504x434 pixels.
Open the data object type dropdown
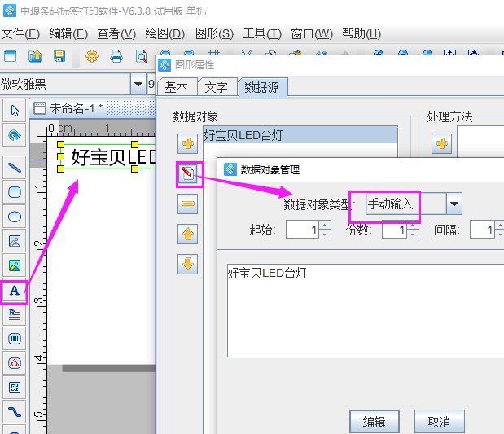click(x=454, y=204)
